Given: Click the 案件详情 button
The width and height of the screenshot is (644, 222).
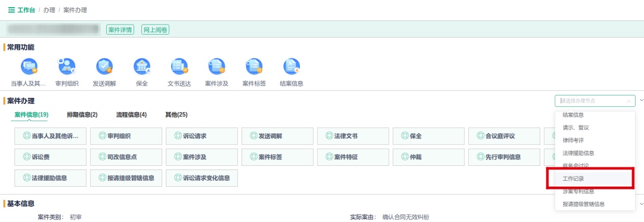Looking at the screenshot, I should (120, 30).
